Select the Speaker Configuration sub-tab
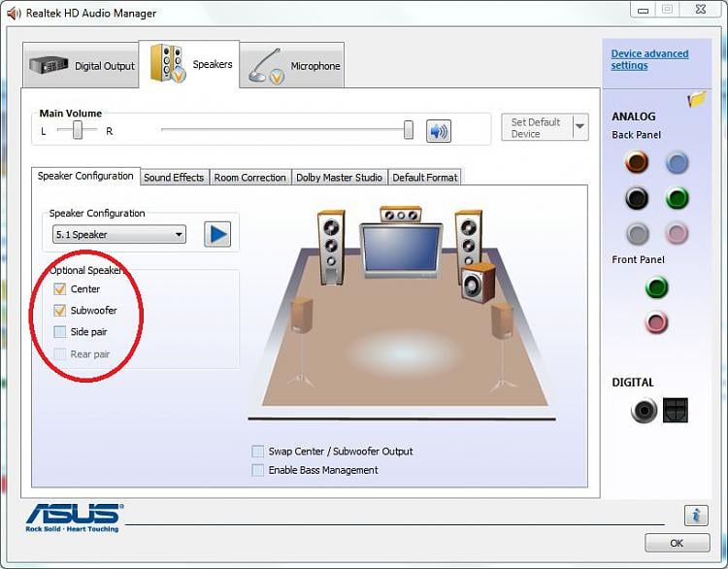 [x=85, y=176]
